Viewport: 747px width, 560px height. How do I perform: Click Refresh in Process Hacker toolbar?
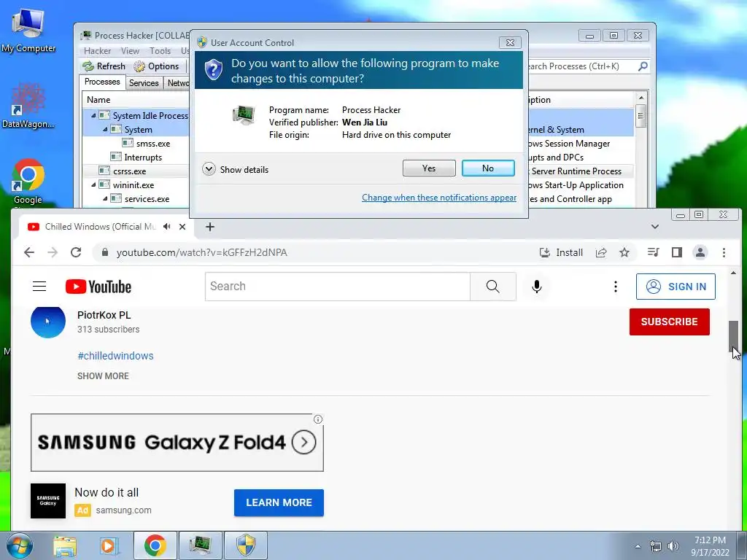104,66
